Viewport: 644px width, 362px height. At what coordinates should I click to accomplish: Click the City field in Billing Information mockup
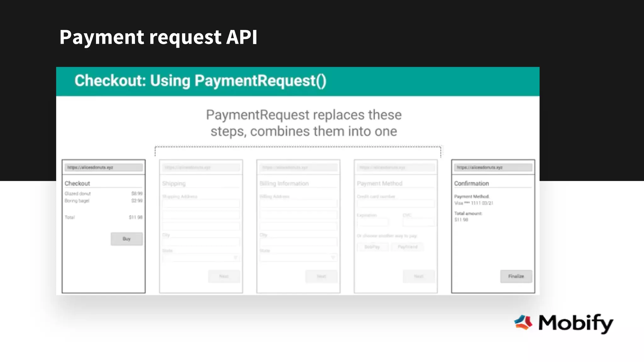pos(298,242)
